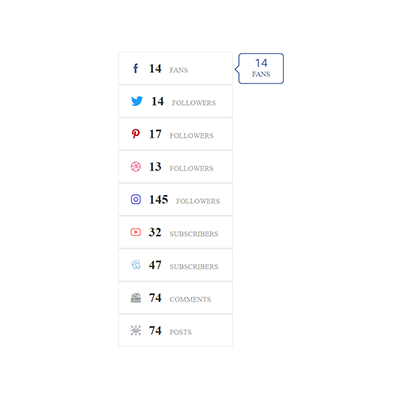The width and height of the screenshot is (400, 400).
Task: Click the Instagram camera icon
Action: (x=136, y=199)
